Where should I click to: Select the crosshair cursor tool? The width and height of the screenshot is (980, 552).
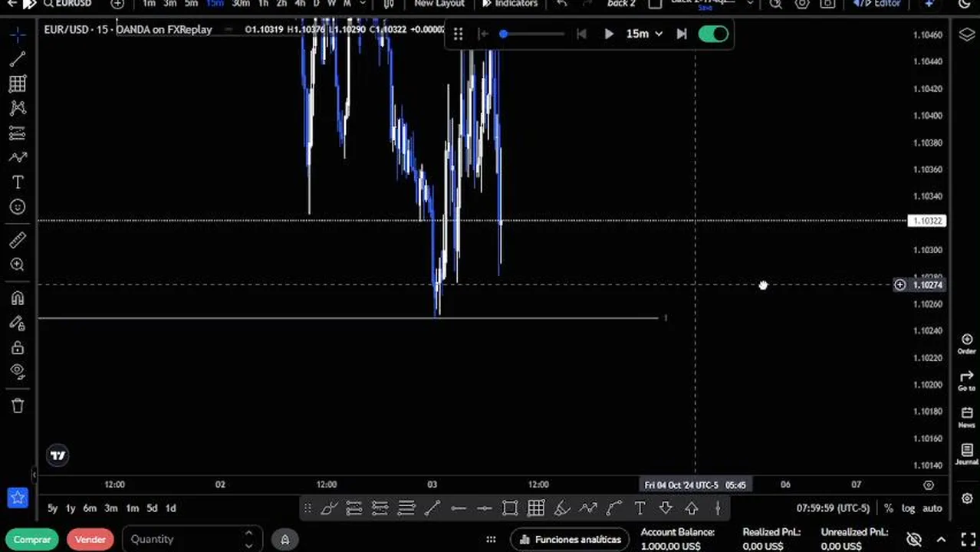18,34
